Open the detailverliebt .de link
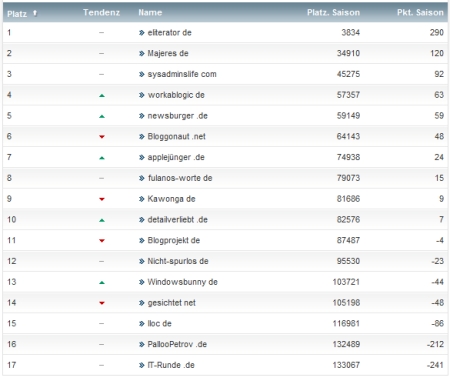 click(x=178, y=220)
